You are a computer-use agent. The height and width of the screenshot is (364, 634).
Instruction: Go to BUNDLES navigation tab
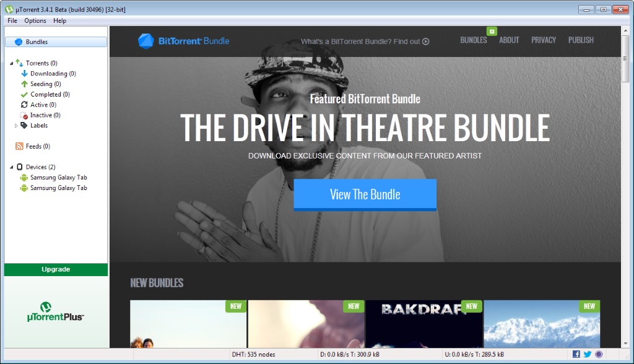[x=474, y=40]
